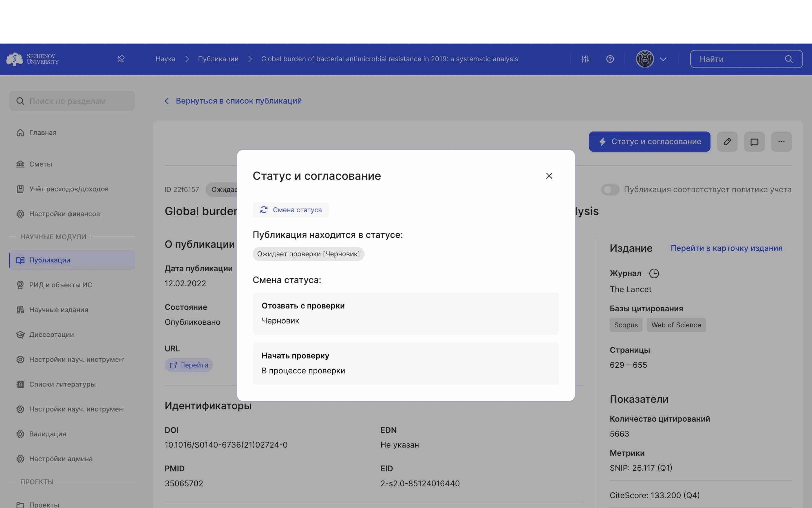Viewport: 812px width, 508px height.
Task: Click the Главная home icon
Action: click(x=20, y=133)
